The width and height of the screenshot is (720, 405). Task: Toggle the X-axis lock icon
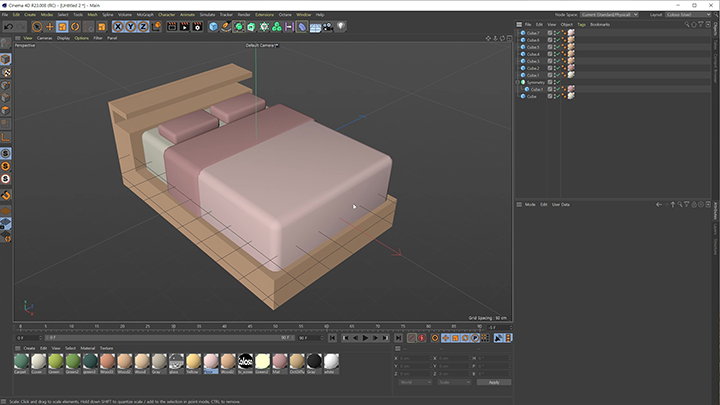(117, 27)
